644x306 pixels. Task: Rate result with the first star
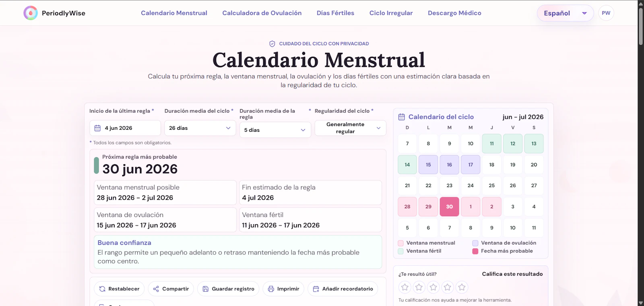click(405, 287)
